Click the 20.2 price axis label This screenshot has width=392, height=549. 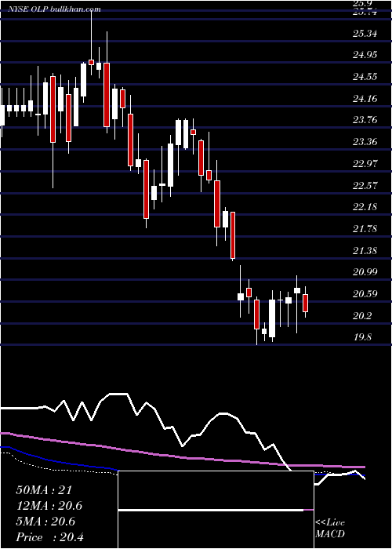[x=362, y=316]
